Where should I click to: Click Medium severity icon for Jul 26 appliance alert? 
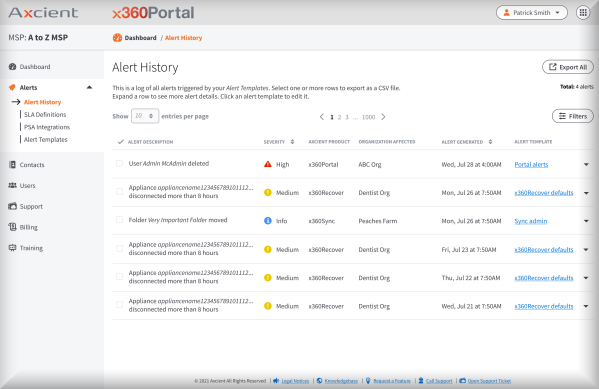(268, 193)
